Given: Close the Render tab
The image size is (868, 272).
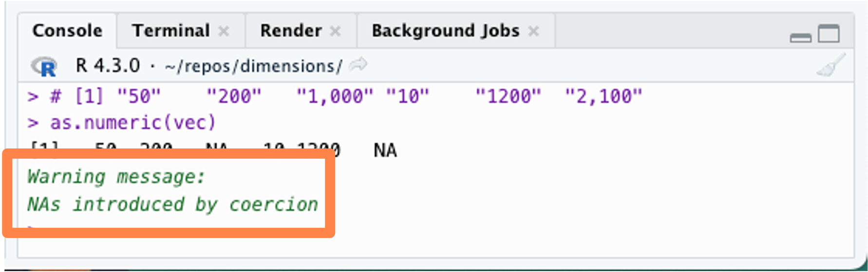Looking at the screenshot, I should click(x=335, y=32).
